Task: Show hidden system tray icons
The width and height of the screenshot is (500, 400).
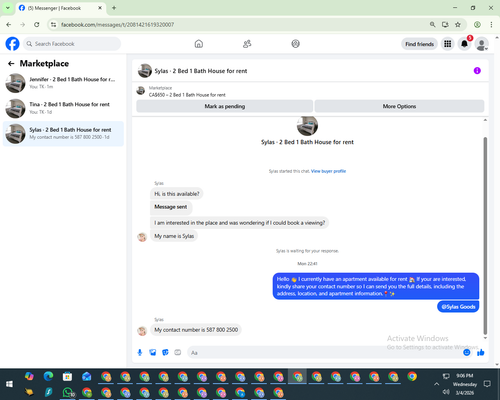Action: pos(436,384)
